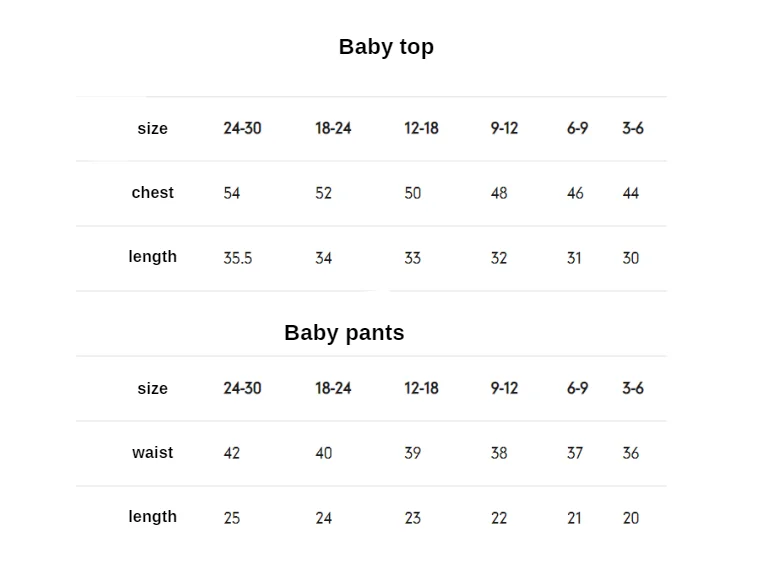757x585 pixels.
Task: Click waist value 39
Action: pos(413,453)
